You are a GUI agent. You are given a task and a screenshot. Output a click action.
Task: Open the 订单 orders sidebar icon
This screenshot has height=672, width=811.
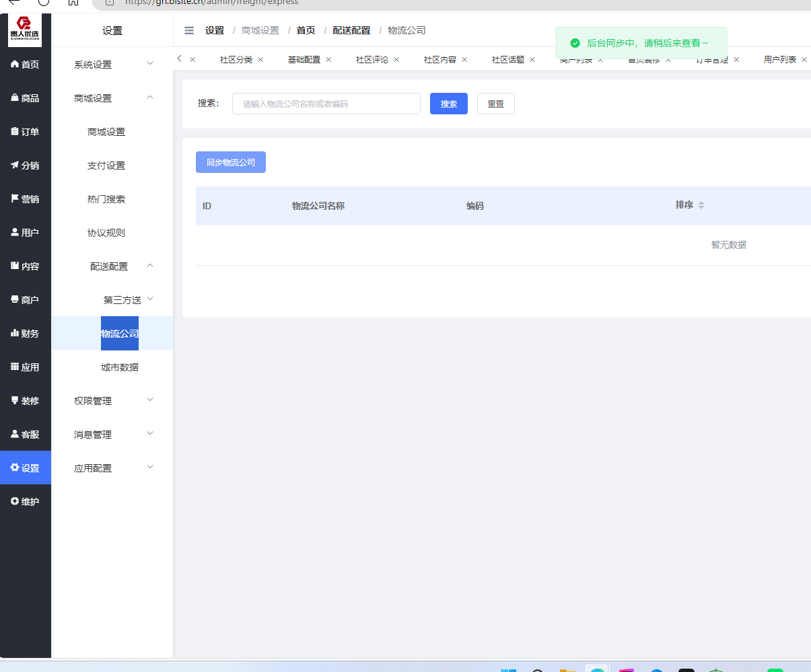[x=15, y=132]
